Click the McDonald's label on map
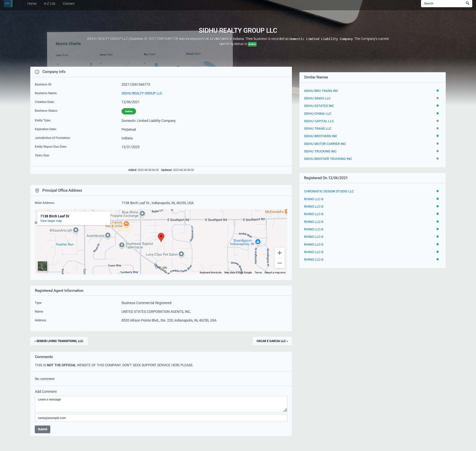 (274, 212)
